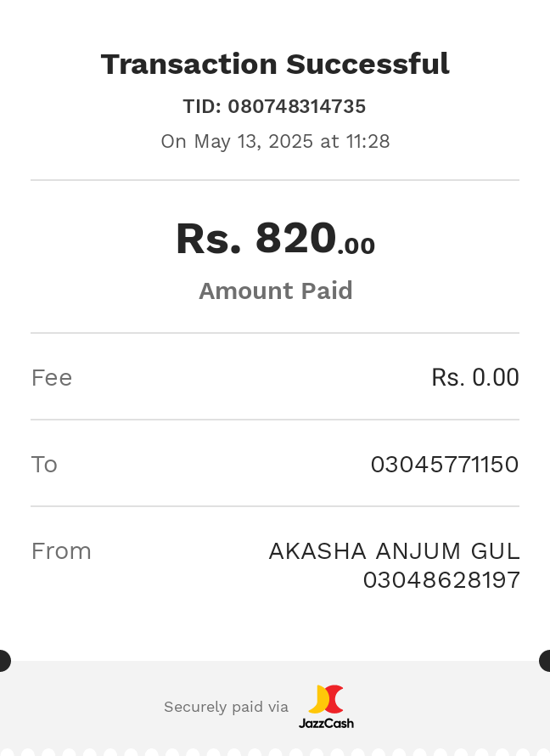
Task: Click the perforated bottom edge of receipt
Action: [x=275, y=752]
